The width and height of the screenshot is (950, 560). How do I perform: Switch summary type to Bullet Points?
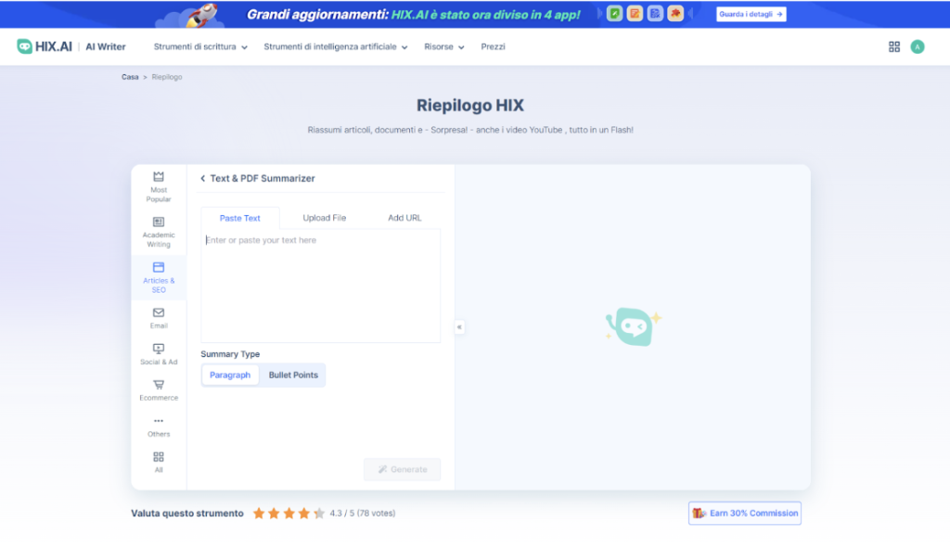(x=293, y=375)
